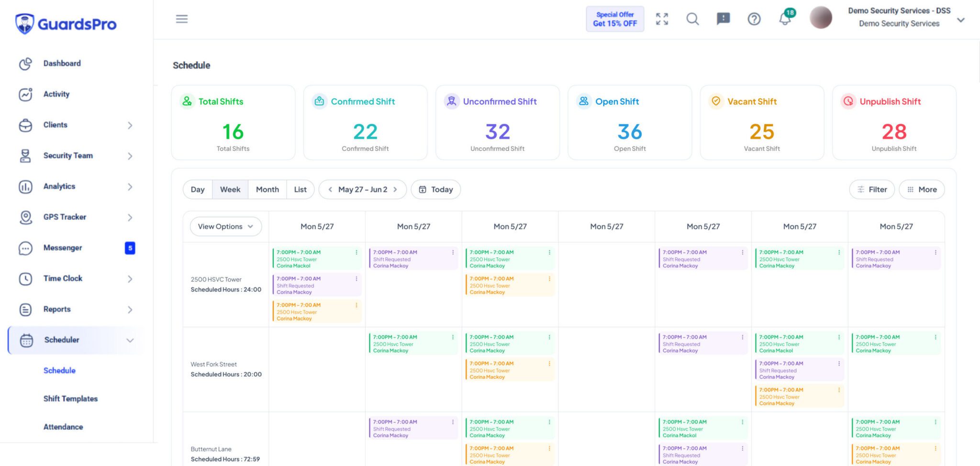The width and height of the screenshot is (980, 466).
Task: Click the Unpublish Shift card icon
Action: [848, 101]
